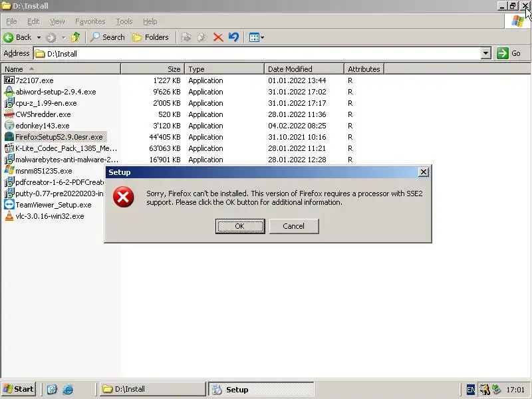Go up one folder level
The image size is (532, 399).
(x=75, y=37)
